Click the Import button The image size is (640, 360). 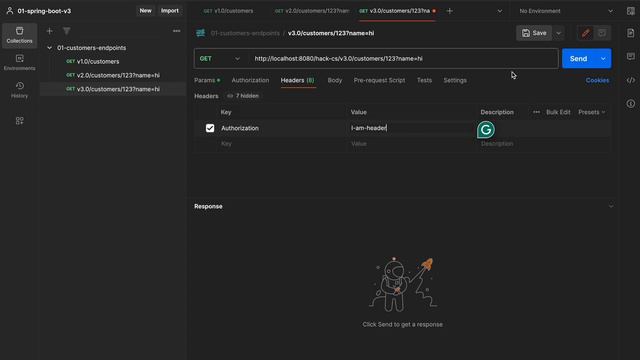(x=170, y=11)
